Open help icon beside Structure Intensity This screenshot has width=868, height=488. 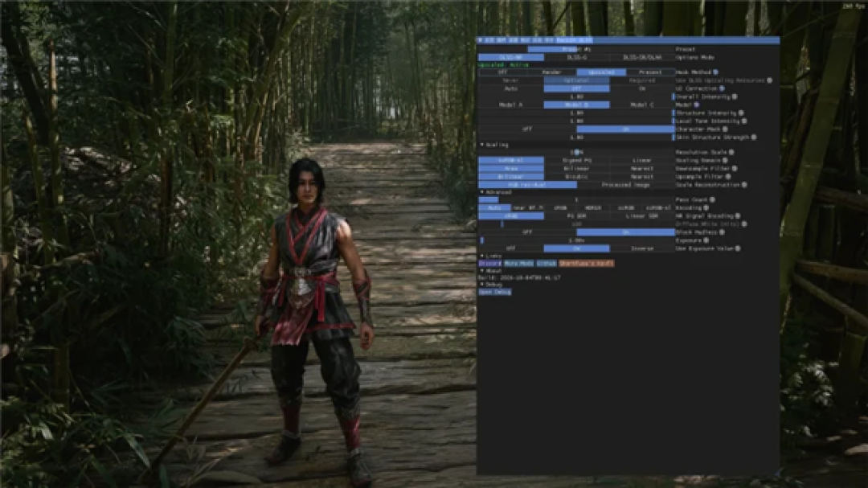[x=741, y=113]
